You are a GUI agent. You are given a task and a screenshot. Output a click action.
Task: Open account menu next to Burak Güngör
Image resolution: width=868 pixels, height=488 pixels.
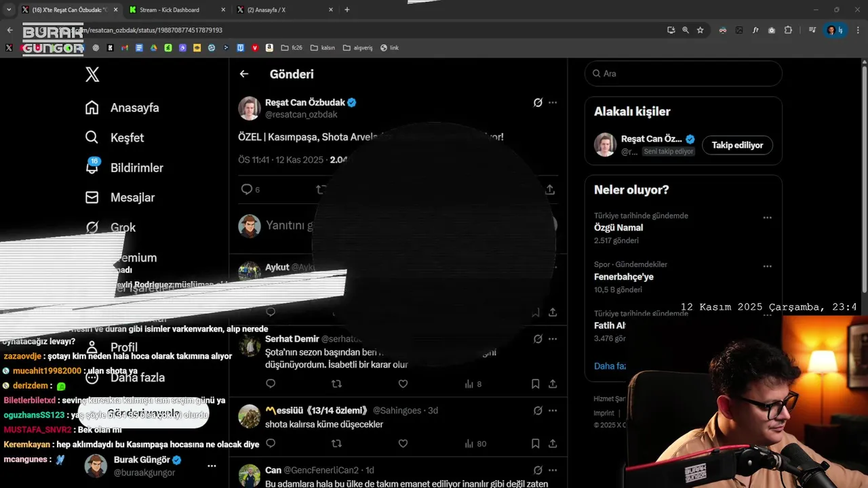(212, 466)
